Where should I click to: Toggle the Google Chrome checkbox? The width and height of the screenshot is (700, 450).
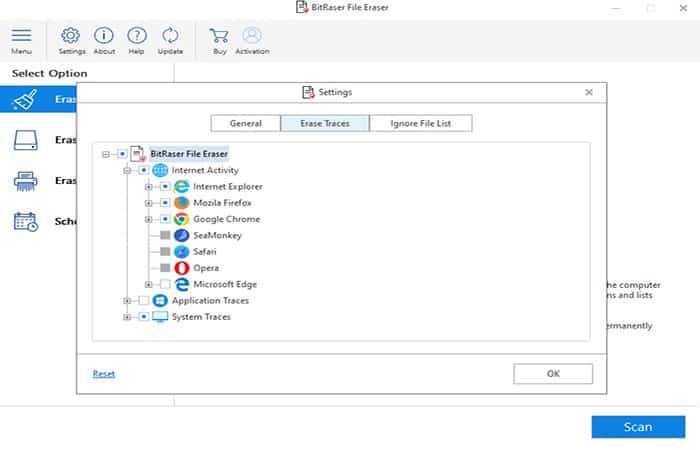coord(165,219)
